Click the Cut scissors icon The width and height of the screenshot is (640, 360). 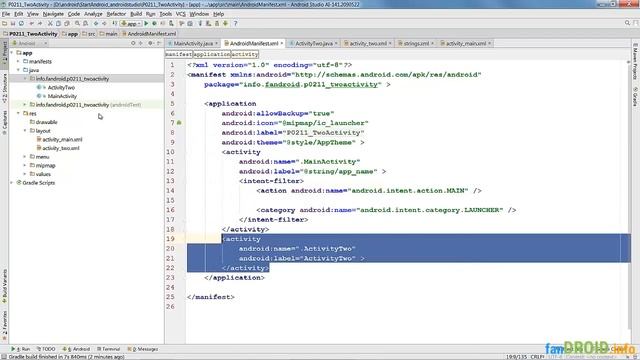click(50, 24)
